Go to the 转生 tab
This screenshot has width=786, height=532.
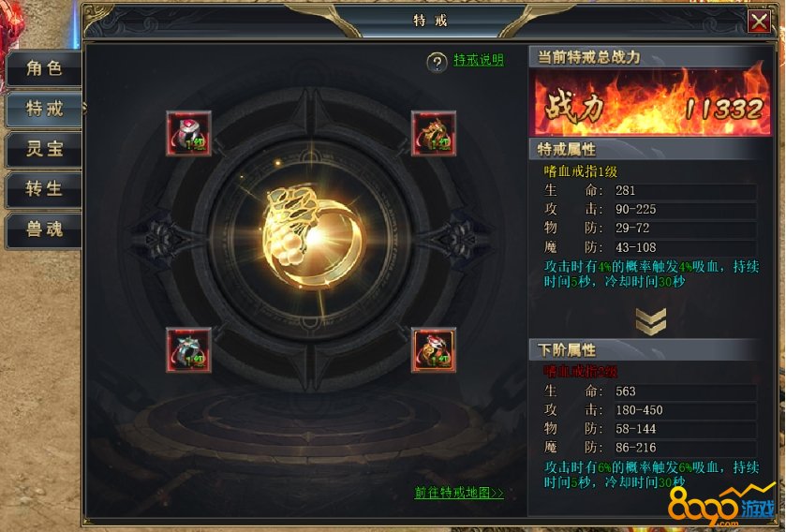pyautogui.click(x=44, y=189)
